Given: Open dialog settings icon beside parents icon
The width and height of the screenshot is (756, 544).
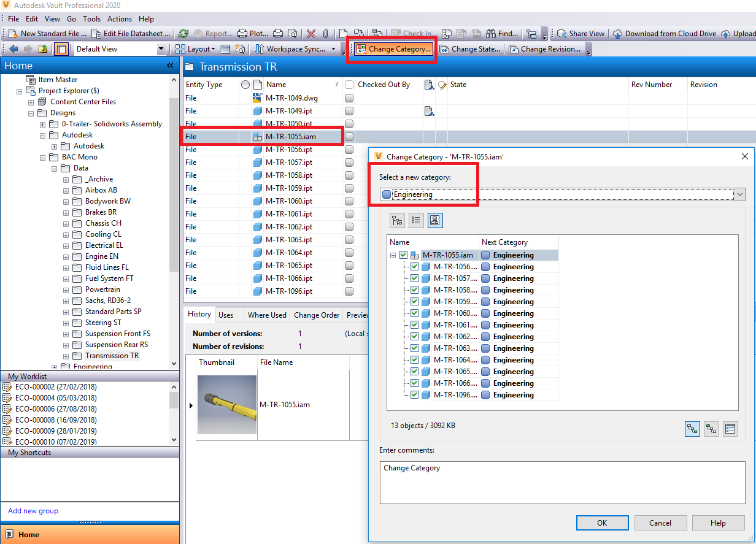Looking at the screenshot, I should pos(730,429).
